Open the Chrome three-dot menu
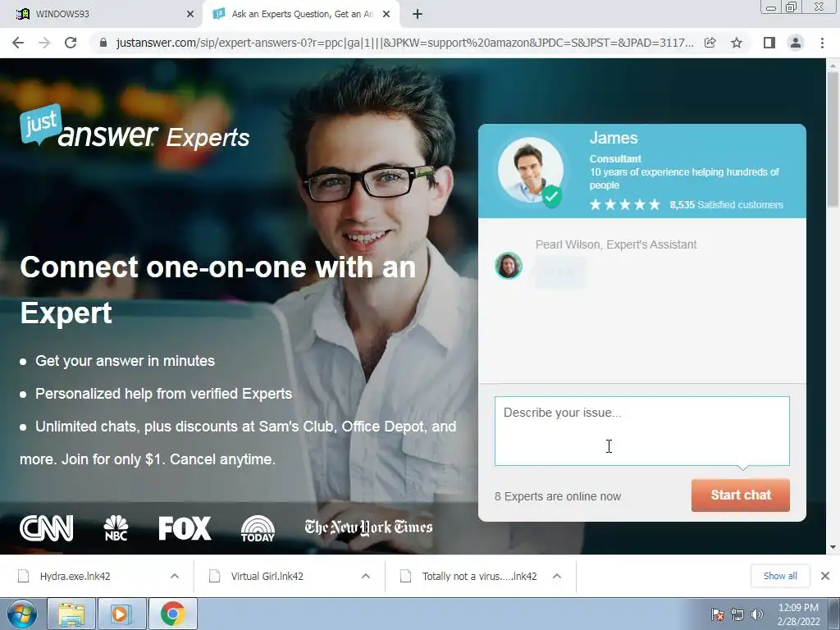Screen dimensions: 840x630 (822, 43)
